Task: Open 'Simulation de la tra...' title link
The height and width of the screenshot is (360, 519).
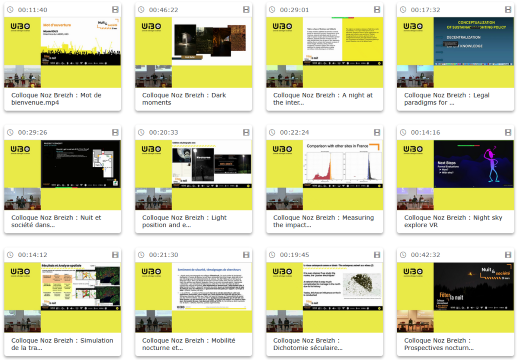Action: pyautogui.click(x=62, y=344)
